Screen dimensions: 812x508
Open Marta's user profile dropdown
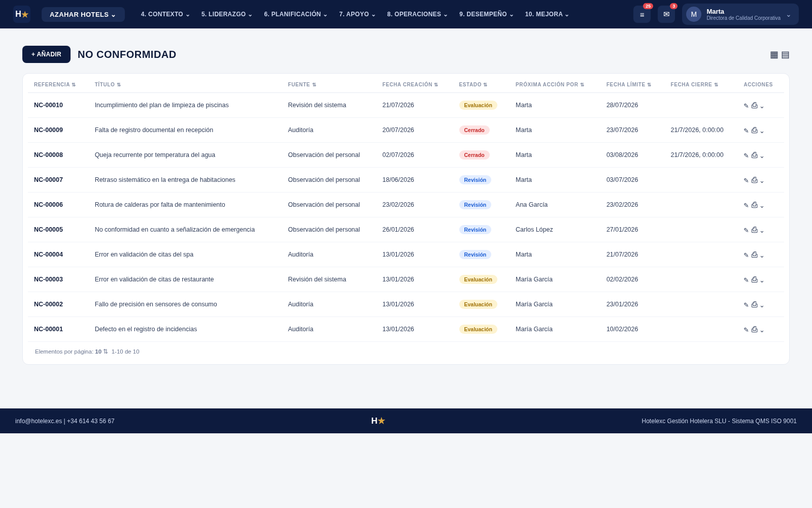click(x=740, y=14)
